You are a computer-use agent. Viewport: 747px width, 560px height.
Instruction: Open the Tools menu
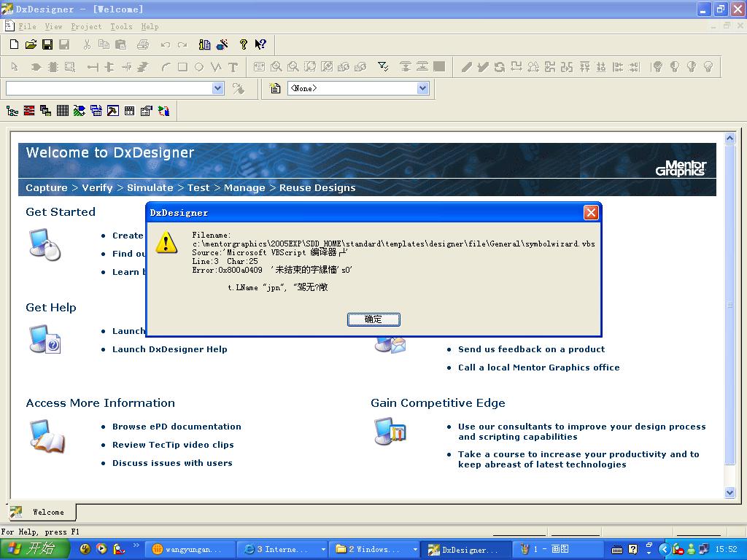coord(122,27)
